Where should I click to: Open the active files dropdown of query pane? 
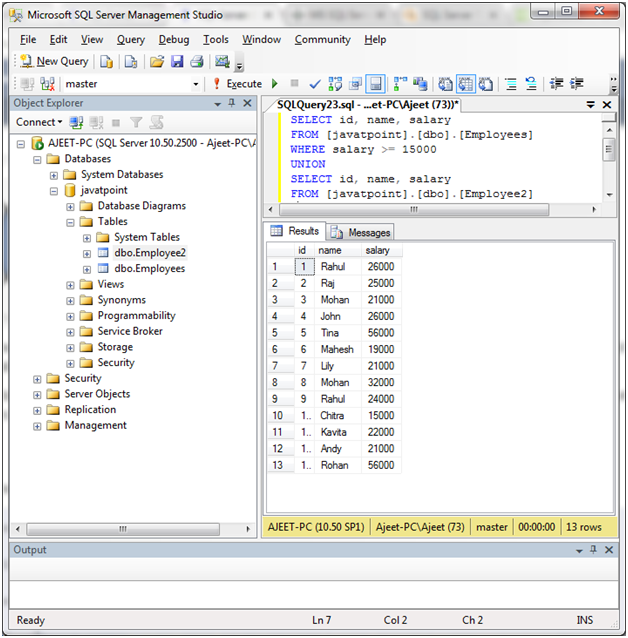point(591,105)
